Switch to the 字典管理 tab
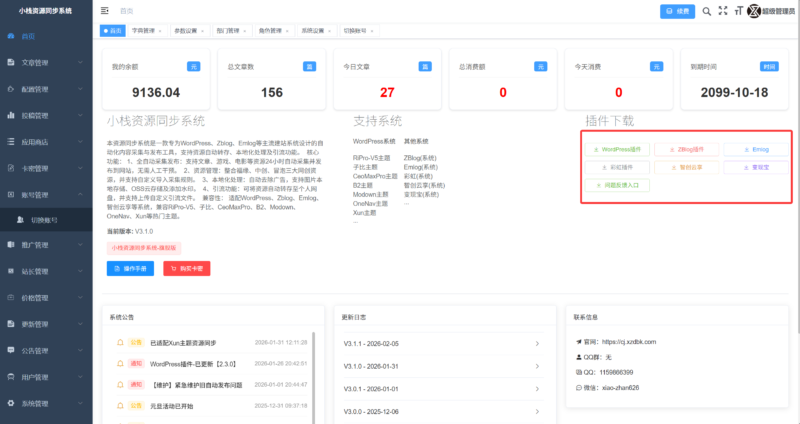 [146, 31]
